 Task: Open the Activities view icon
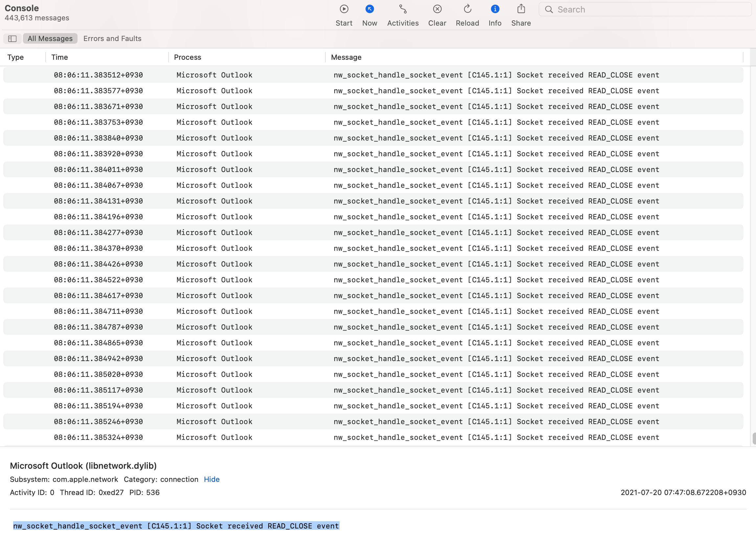coord(403,10)
